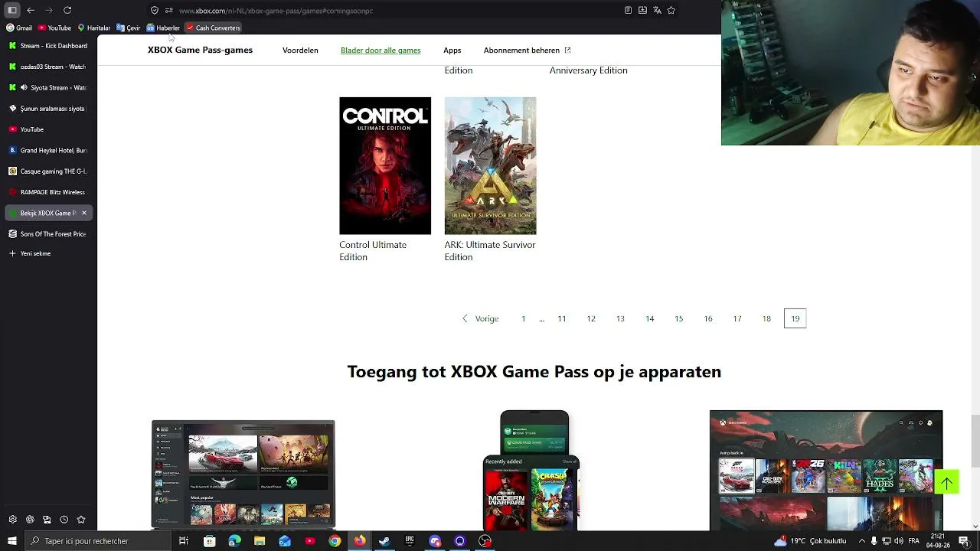Go to page 12
This screenshot has height=551, width=980.
pos(591,318)
